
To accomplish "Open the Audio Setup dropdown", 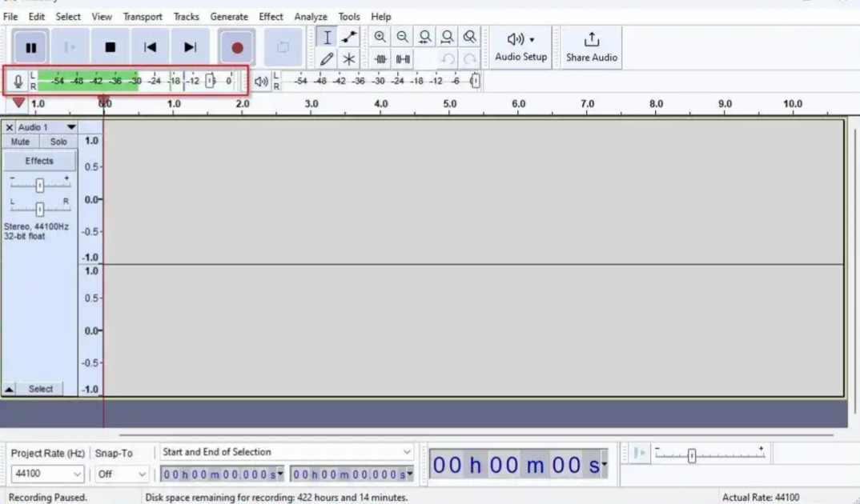I will (520, 47).
